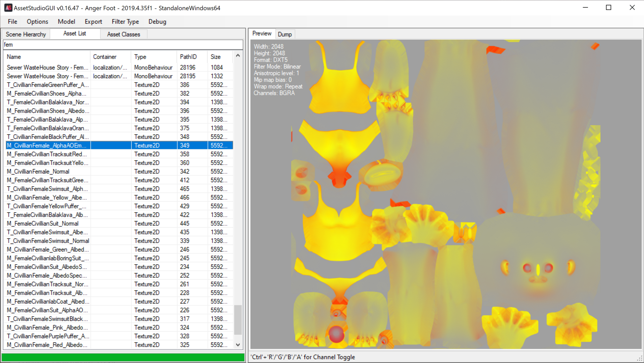The width and height of the screenshot is (644, 363).
Task: Open the Model menu
Action: [x=66, y=21]
